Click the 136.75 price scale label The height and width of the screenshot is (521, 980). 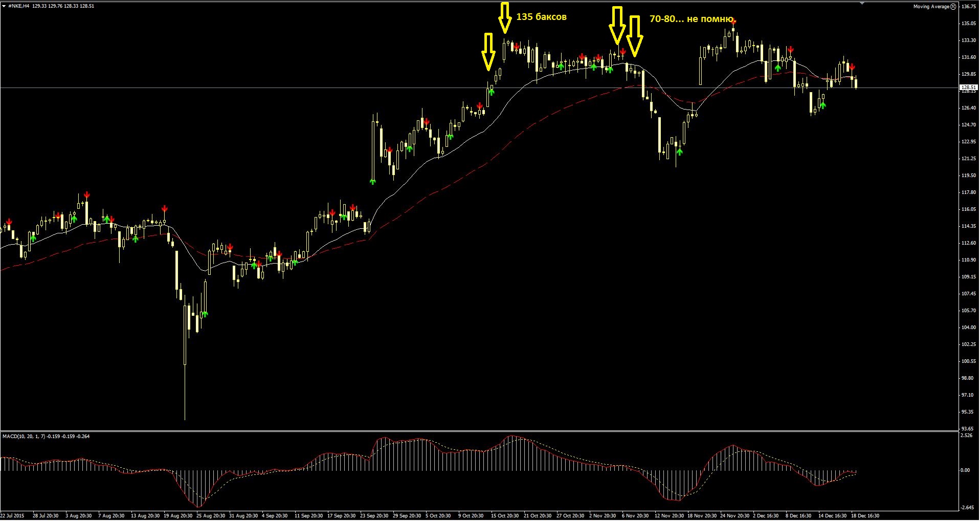pyautogui.click(x=969, y=7)
